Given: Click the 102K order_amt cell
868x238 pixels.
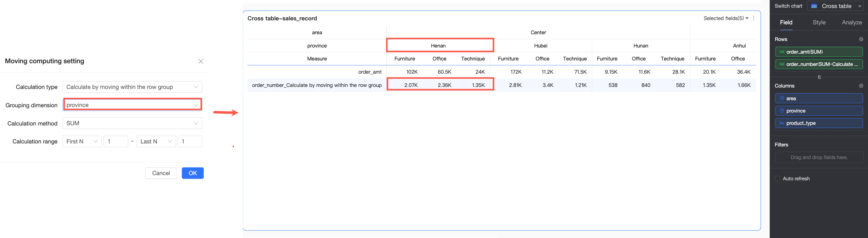Looking at the screenshot, I should 412,72.
